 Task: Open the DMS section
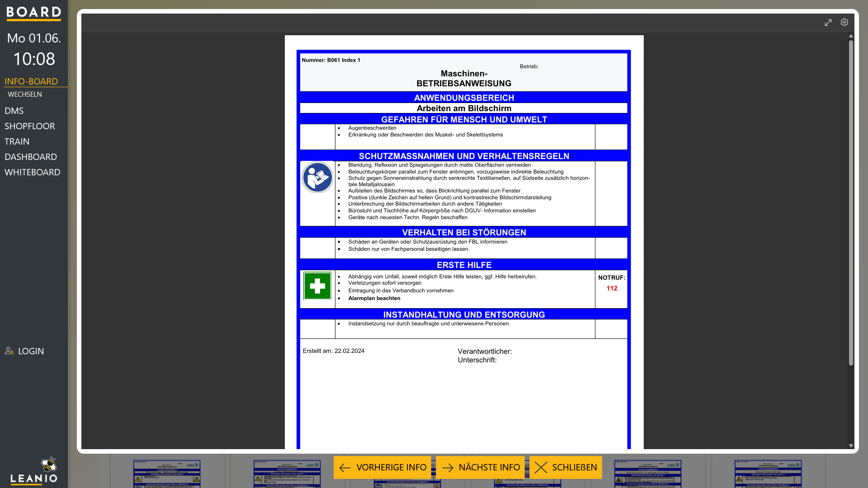click(x=14, y=111)
